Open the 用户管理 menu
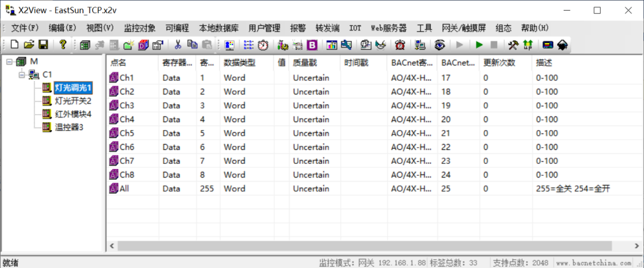644x268 pixels. tap(264, 29)
